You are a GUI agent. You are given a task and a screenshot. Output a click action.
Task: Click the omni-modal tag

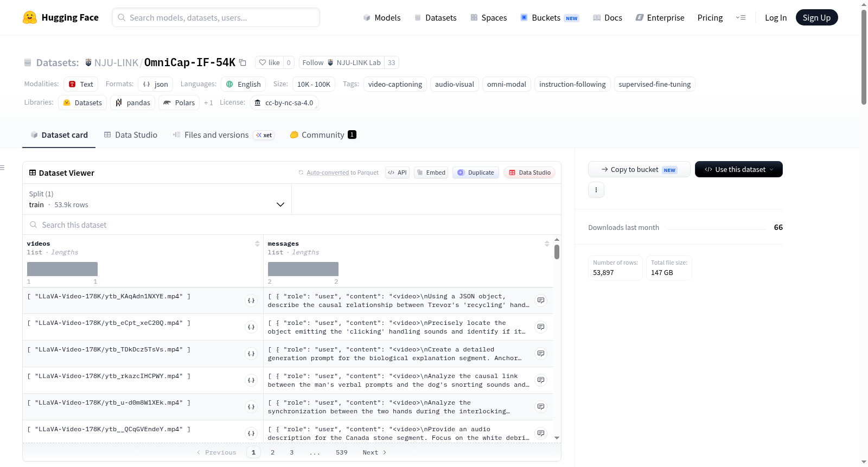point(507,84)
